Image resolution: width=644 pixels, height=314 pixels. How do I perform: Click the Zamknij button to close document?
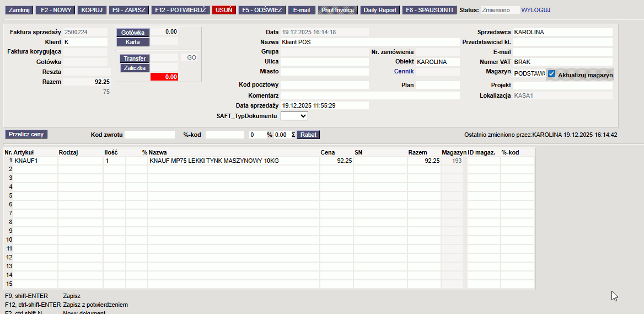pos(19,10)
